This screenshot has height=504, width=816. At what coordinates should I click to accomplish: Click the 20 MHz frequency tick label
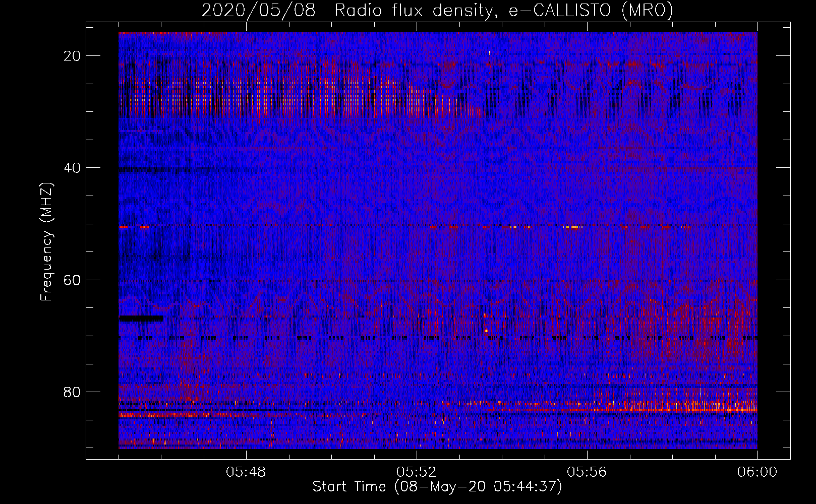73,56
